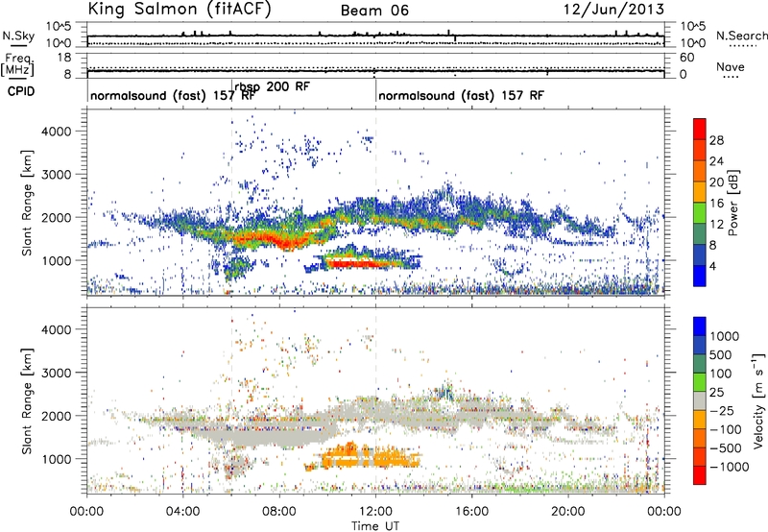Click the 'Velocity [m s-1]' color bar label
Screen dimensions: 768x532
click(x=758, y=400)
